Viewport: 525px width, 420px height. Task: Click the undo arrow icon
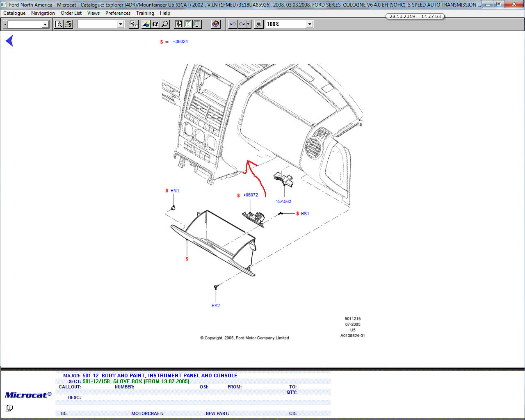point(233,24)
